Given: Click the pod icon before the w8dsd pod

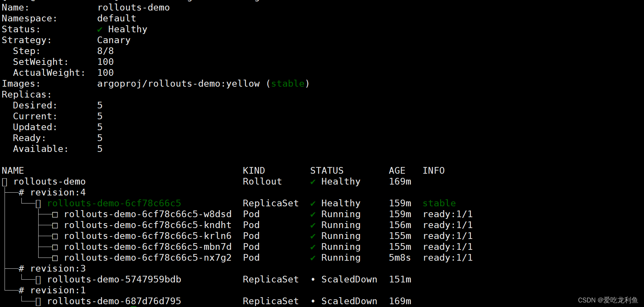Looking at the screenshot, I should pos(55,214).
